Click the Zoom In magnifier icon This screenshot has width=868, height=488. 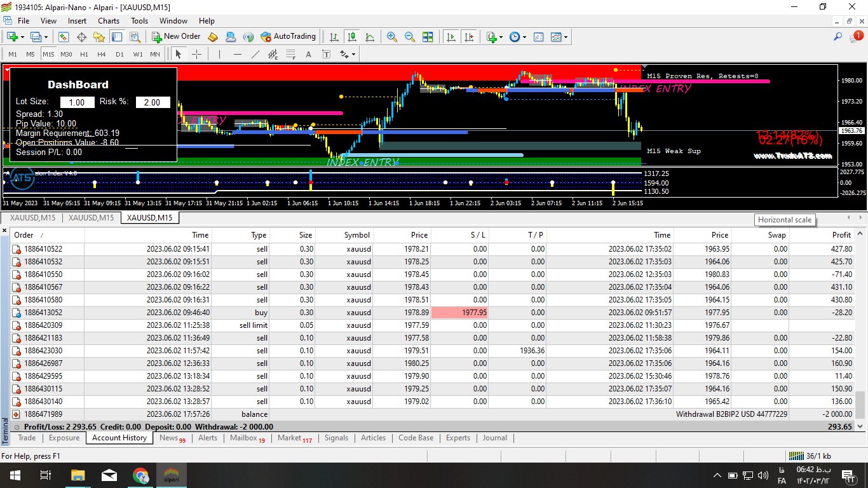point(392,37)
